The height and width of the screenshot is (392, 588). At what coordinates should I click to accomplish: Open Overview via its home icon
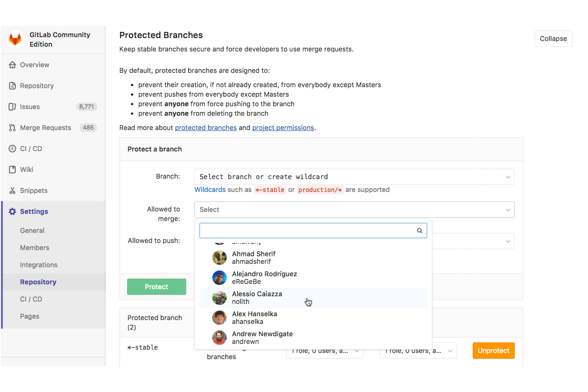12,65
